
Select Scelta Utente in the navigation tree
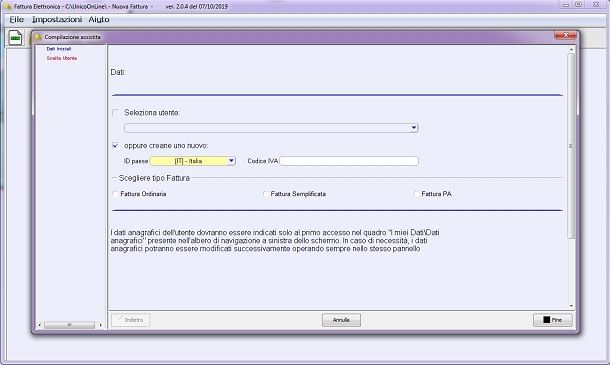click(x=61, y=58)
